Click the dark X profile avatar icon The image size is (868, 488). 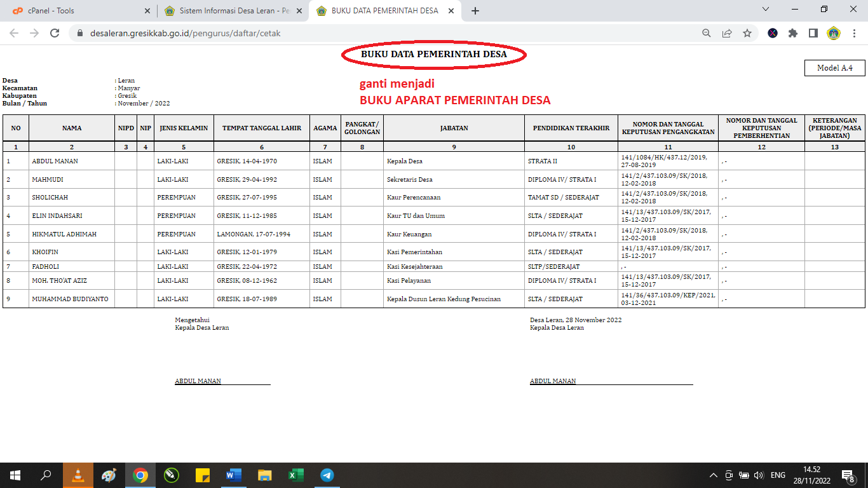click(x=773, y=32)
